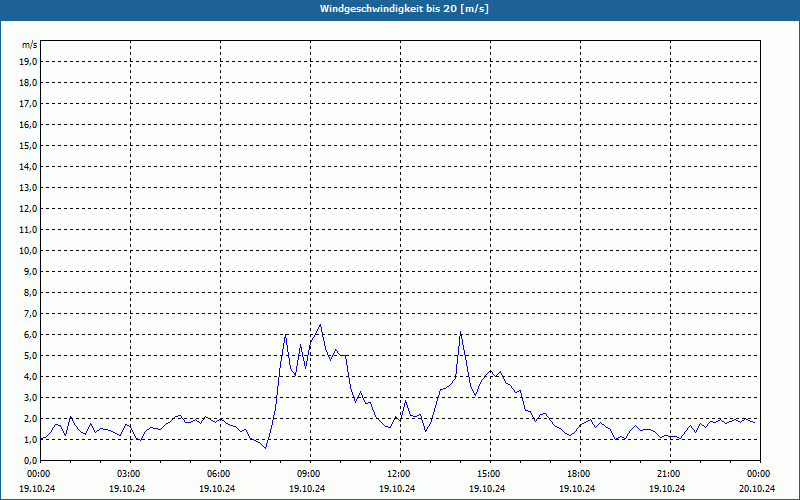
Task: Click the 18:00 time label
Action: pos(577,474)
